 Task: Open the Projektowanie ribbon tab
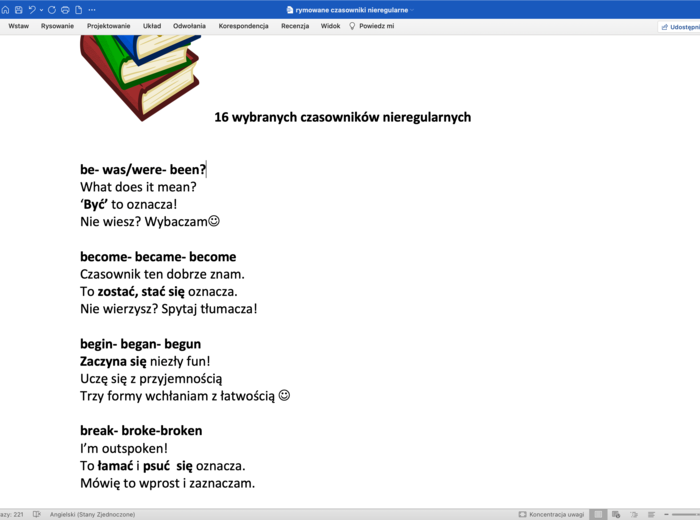click(108, 26)
